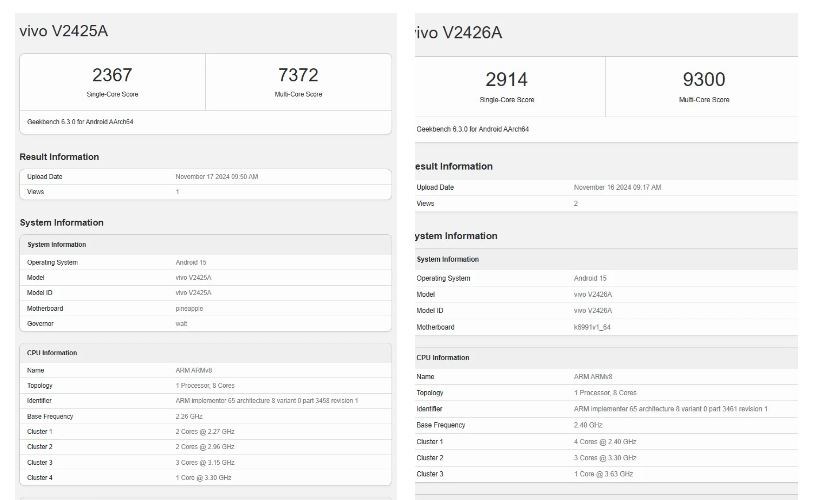Click '3 Cores @ 3.15 GHz' cluster value
Screen dimensions: 816x500
tap(205, 463)
